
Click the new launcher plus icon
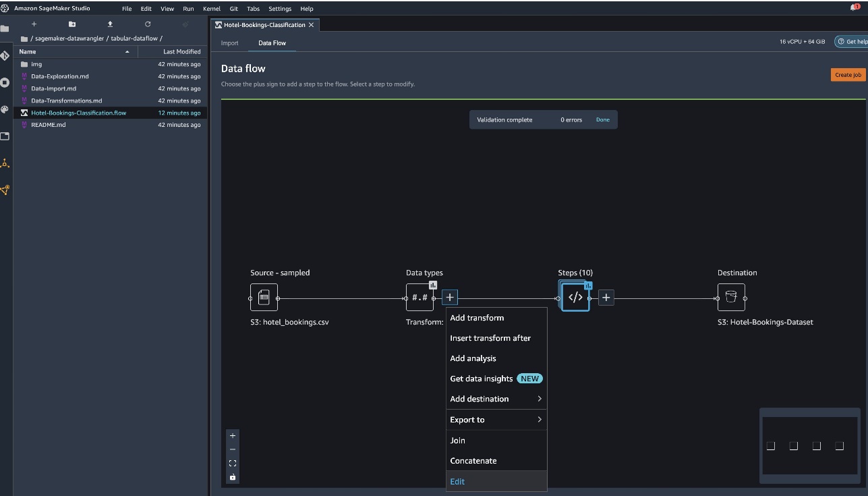[x=34, y=24]
